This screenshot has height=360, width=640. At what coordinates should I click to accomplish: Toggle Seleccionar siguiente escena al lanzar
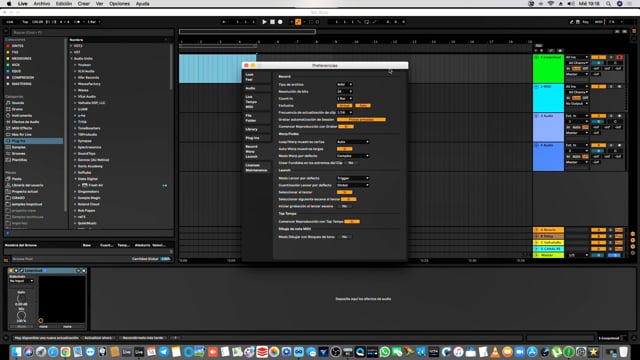click(x=349, y=199)
